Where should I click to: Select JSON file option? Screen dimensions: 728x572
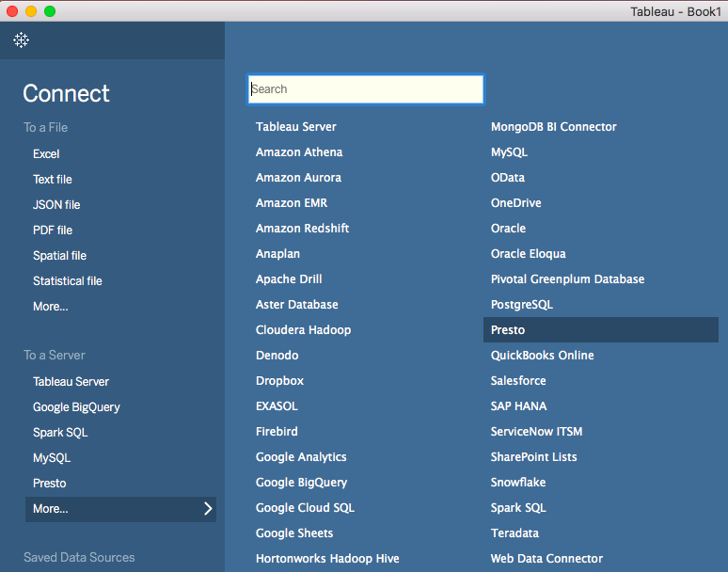coord(56,205)
